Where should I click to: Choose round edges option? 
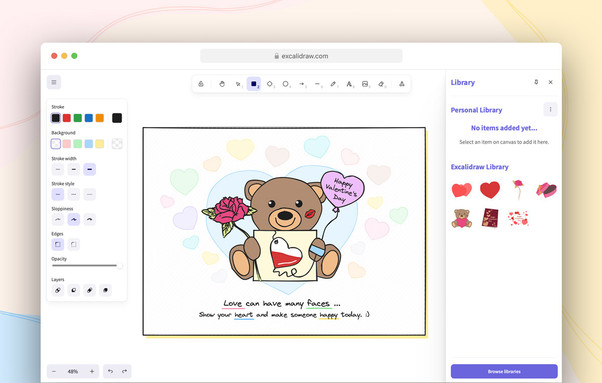[x=73, y=244]
